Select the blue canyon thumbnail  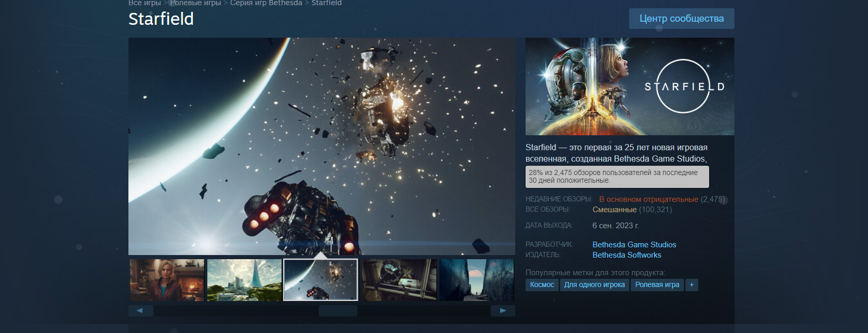[477, 280]
